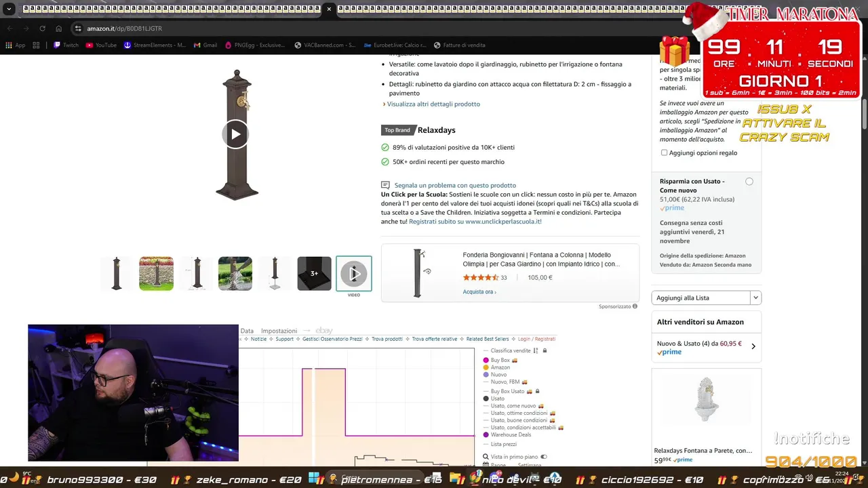Viewport: 868px width, 488px height.
Task: Open the ebay tab in Keepa
Action: tap(324, 331)
